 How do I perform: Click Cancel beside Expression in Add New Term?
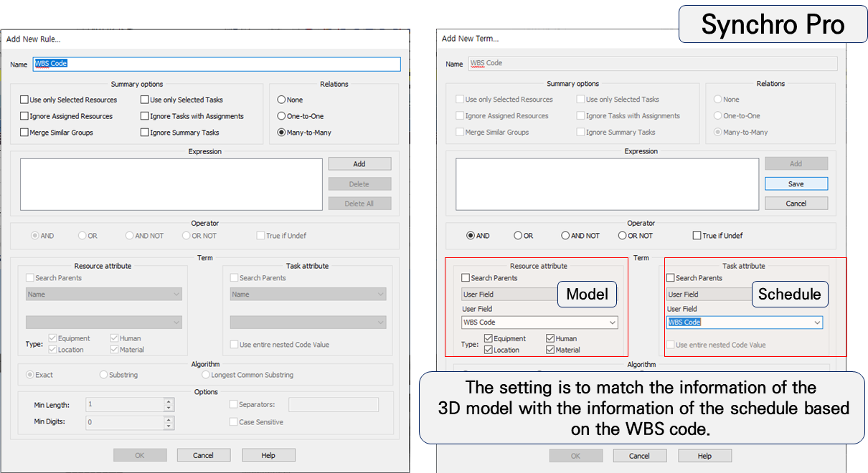click(x=796, y=204)
